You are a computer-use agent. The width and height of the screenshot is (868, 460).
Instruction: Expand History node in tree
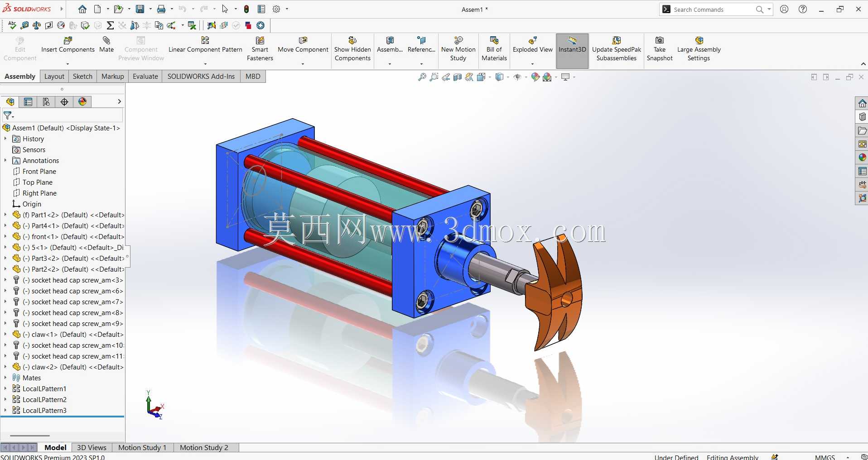(x=5, y=139)
